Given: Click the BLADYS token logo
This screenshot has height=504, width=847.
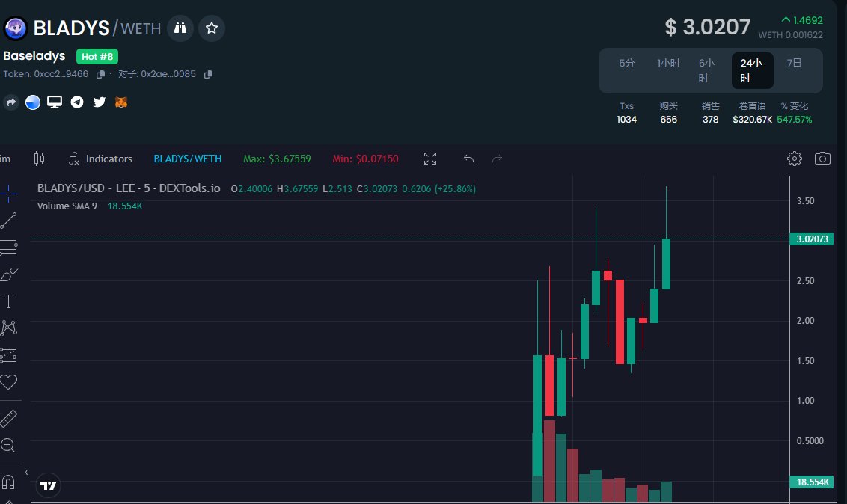Looking at the screenshot, I should coord(15,28).
